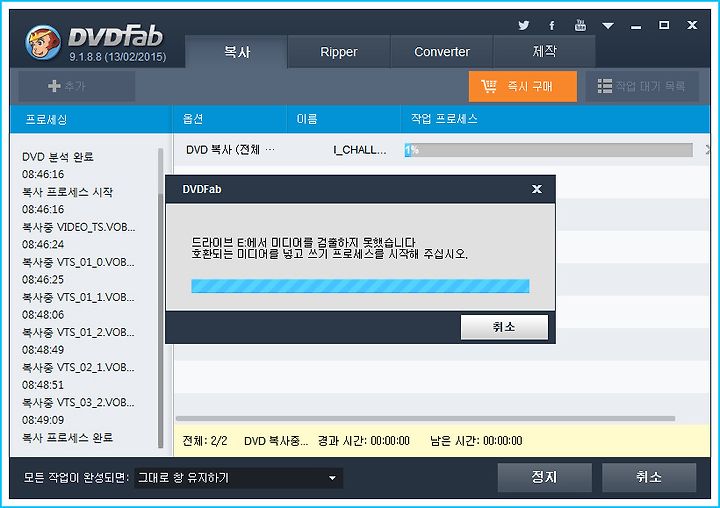Click the bottom 취소 cancel button
Image resolution: width=720 pixels, height=508 pixels.
(x=649, y=477)
